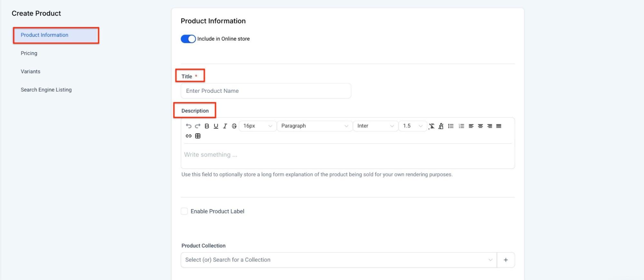The width and height of the screenshot is (644, 280).
Task: Open the Inter font family dropdown
Action: [375, 126]
